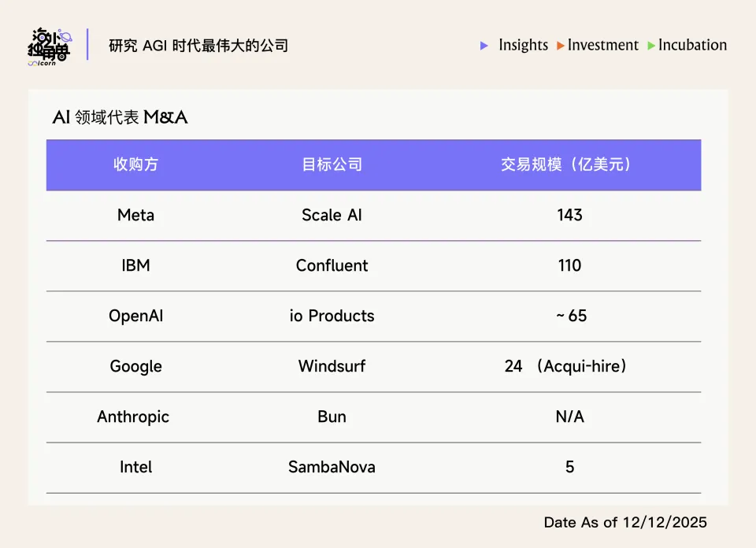Click the Date As of 12/12/2025 text
Image resolution: width=756 pixels, height=548 pixels.
click(625, 522)
